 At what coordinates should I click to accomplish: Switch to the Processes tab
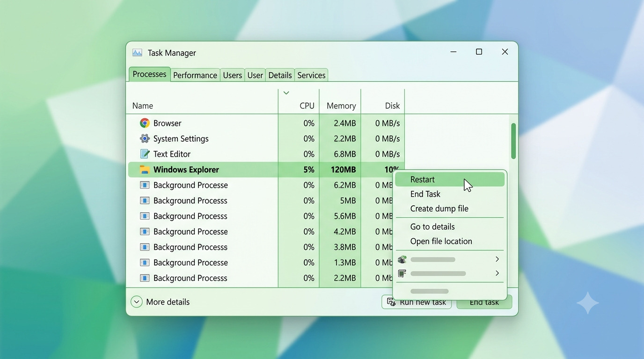click(149, 74)
